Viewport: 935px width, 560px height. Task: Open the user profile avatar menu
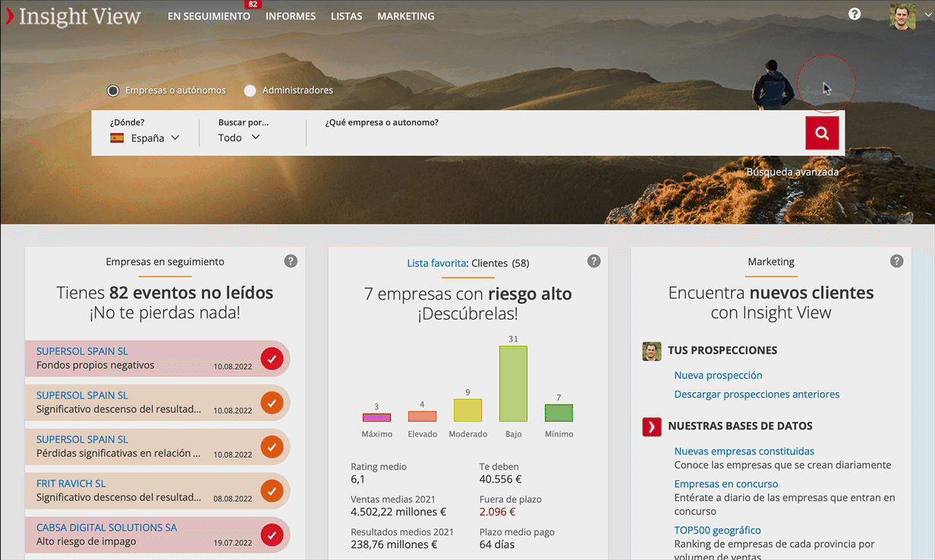(902, 16)
